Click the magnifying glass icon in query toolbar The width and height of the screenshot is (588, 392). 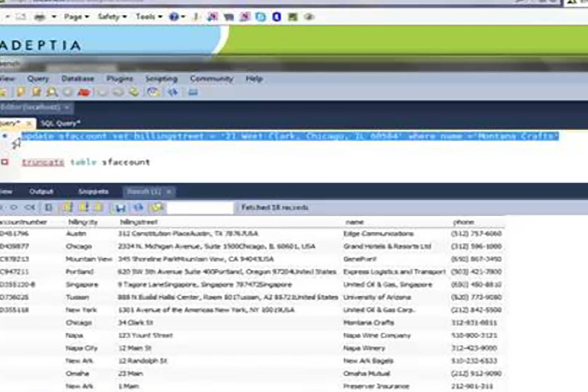pyautogui.click(x=52, y=92)
